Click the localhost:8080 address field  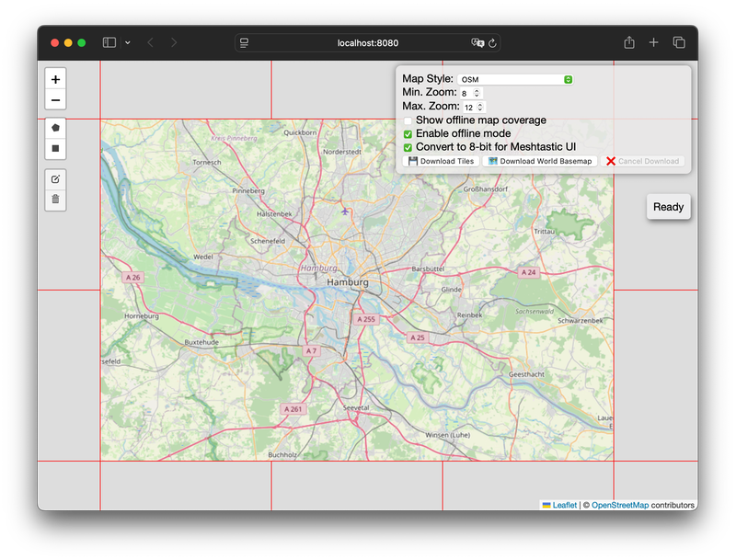(x=368, y=42)
